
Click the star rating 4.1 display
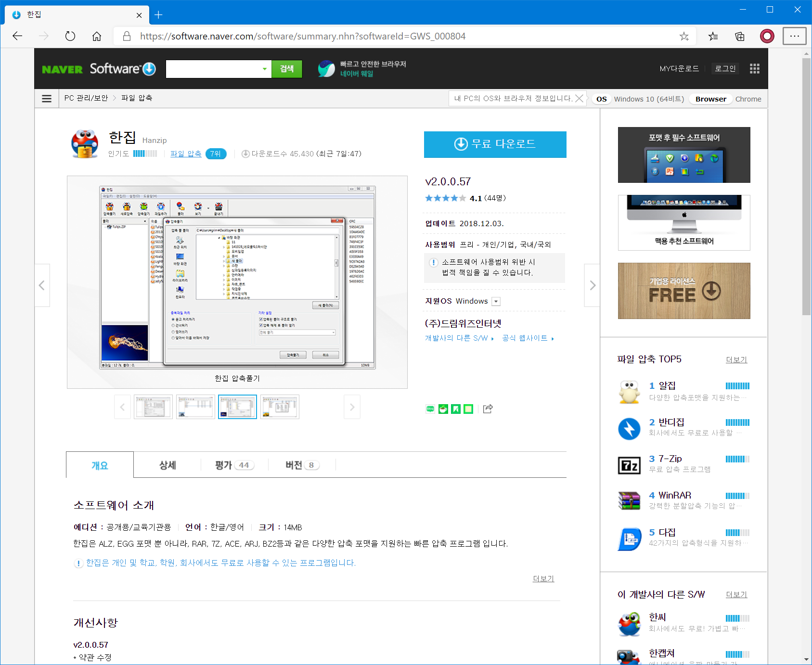(x=465, y=198)
